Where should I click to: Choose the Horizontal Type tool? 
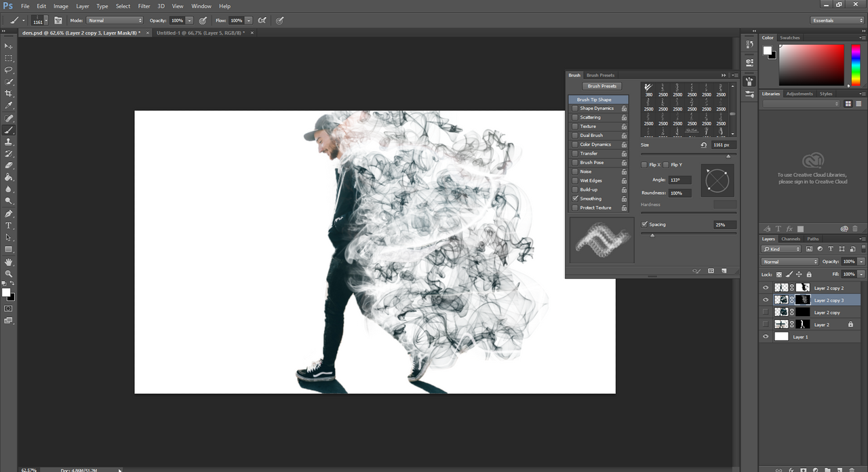coord(9,225)
